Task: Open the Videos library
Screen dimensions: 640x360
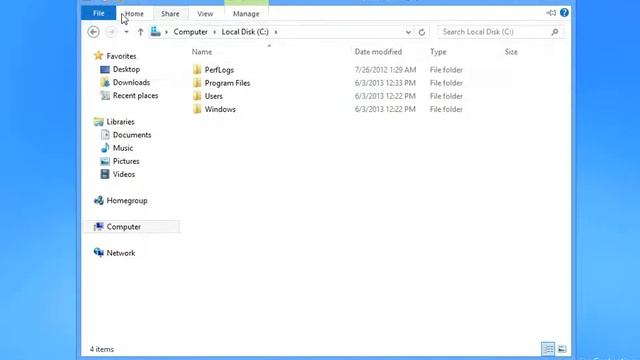Action: [x=124, y=174]
